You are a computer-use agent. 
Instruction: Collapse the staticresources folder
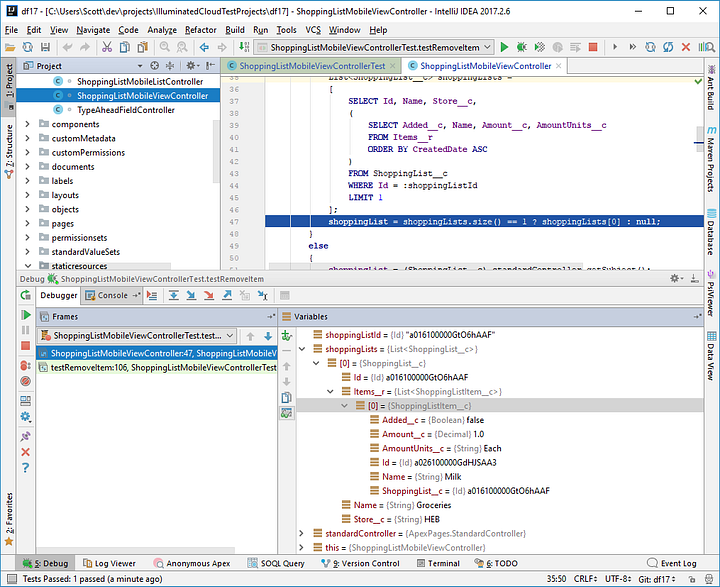click(x=28, y=265)
